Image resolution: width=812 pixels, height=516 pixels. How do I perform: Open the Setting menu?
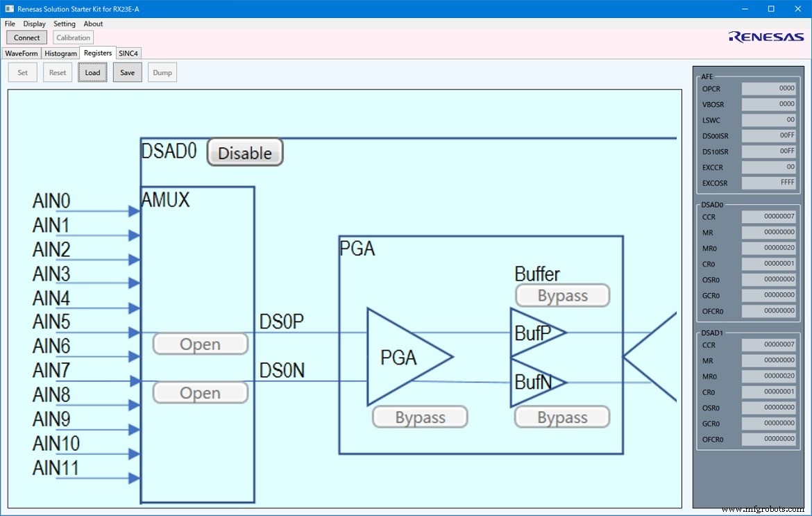[64, 23]
